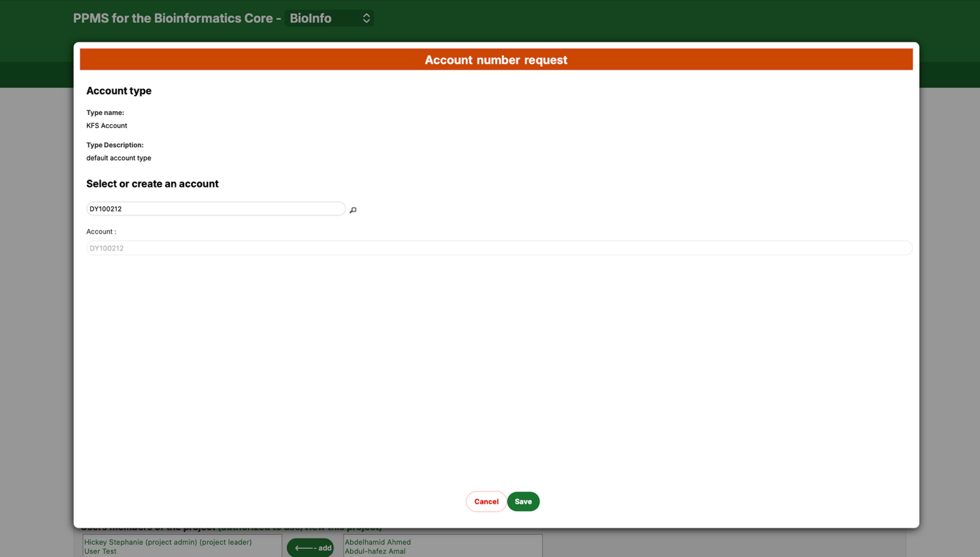
Task: Cancel the account number request
Action: (486, 502)
